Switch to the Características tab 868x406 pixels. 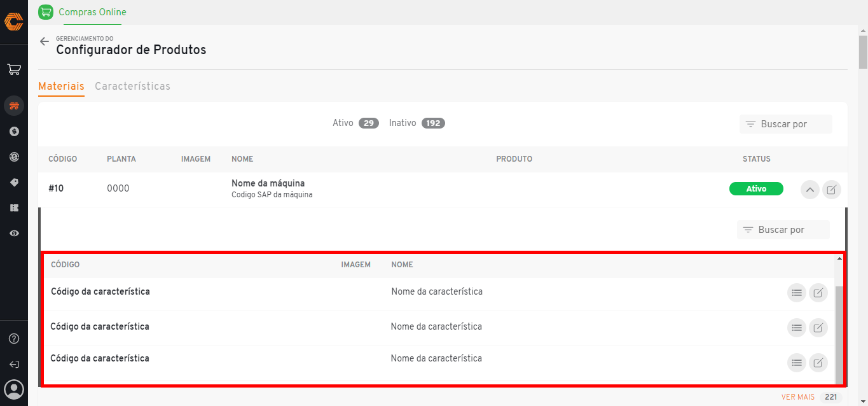tap(132, 87)
